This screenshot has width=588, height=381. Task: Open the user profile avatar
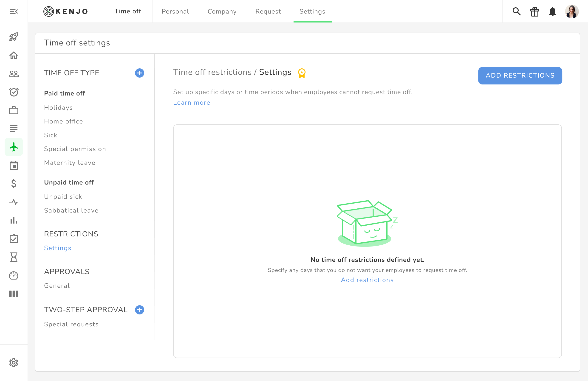[x=571, y=12]
